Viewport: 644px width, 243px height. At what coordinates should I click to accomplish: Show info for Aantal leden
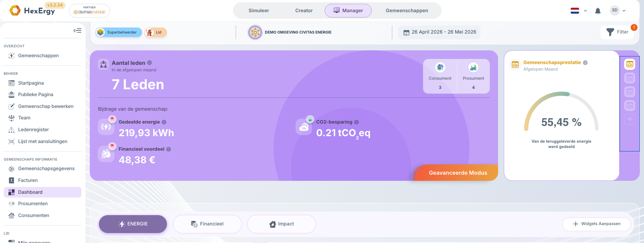[149, 63]
